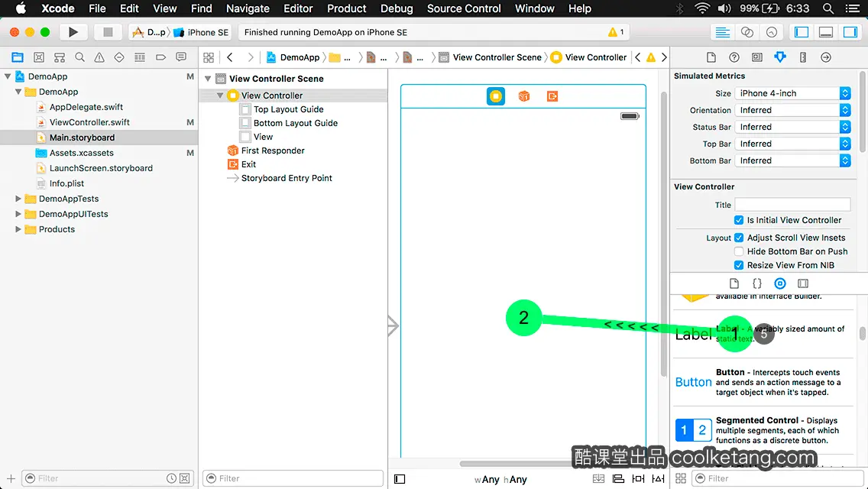This screenshot has width=868, height=489.
Task: Collapse the DemoApp project root
Action: [7, 76]
